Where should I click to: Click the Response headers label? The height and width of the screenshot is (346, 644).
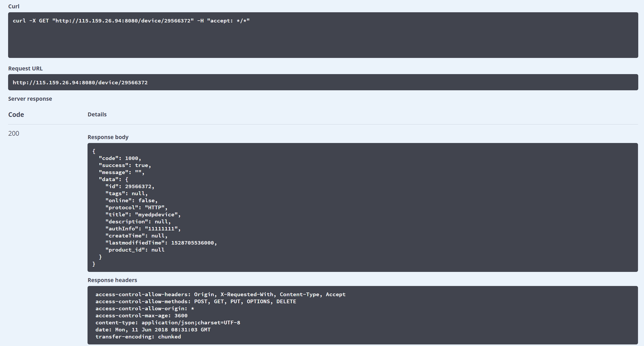pos(112,280)
